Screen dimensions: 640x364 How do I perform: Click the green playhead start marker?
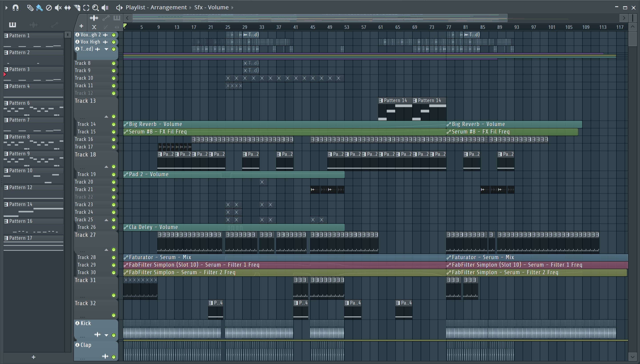pyautogui.click(x=125, y=26)
